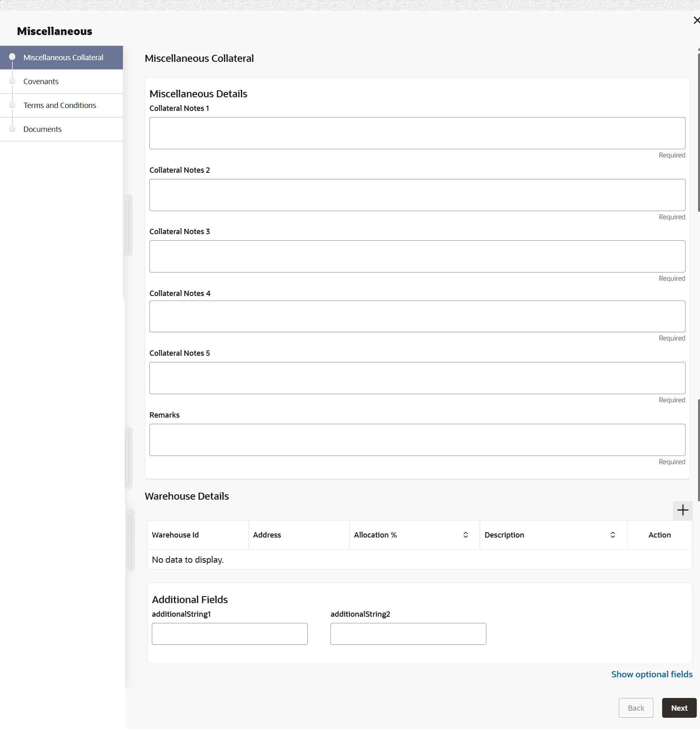Open the Documents step
The image size is (700, 733).
(x=61, y=129)
